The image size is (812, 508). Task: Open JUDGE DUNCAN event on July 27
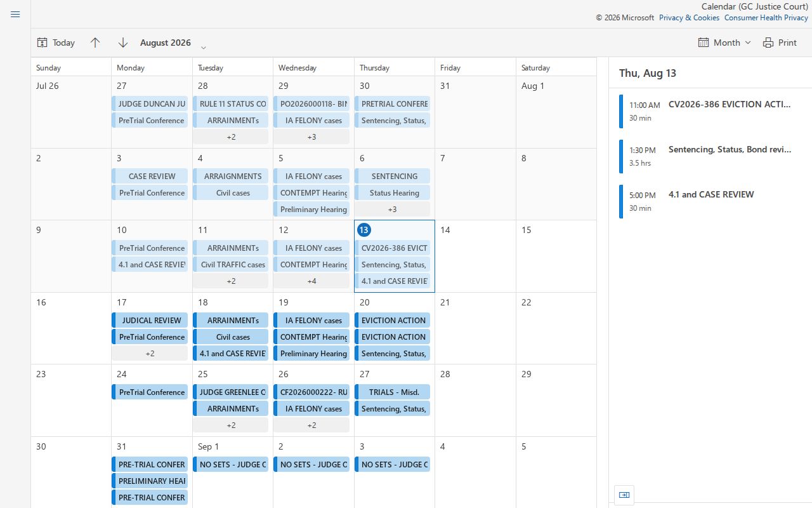pyautogui.click(x=150, y=104)
